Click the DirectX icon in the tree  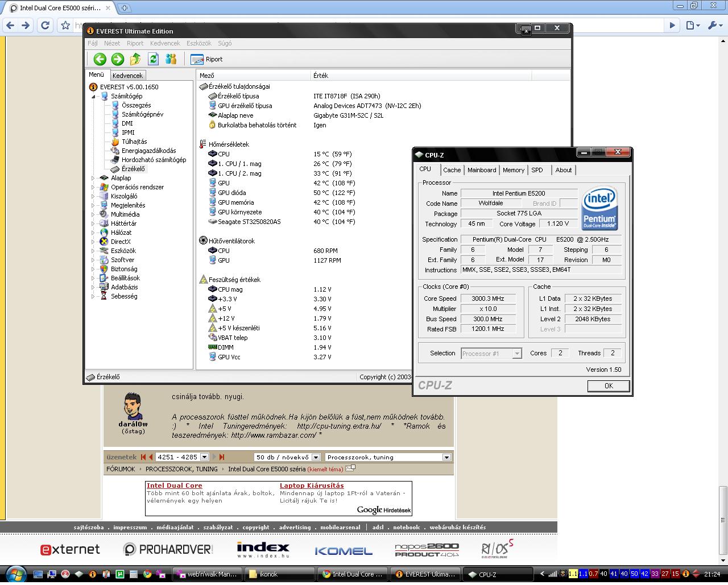pos(104,242)
